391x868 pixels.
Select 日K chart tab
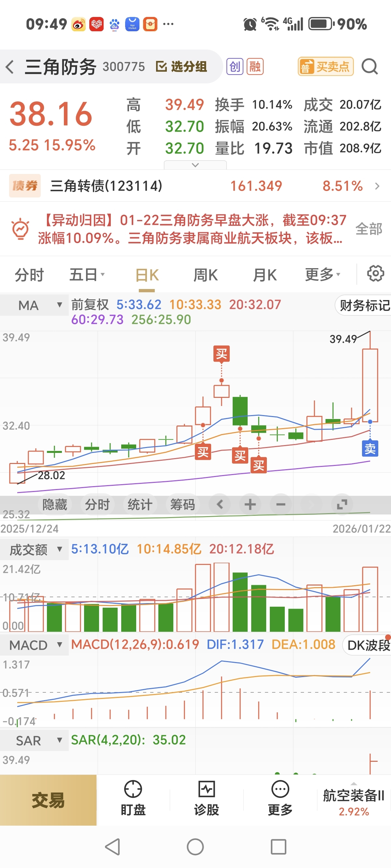coord(147,275)
